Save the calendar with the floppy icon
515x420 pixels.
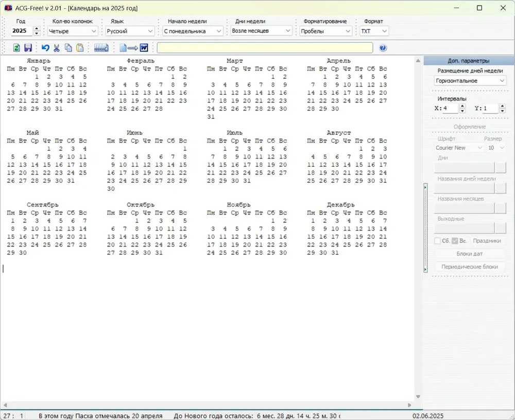(x=28, y=48)
